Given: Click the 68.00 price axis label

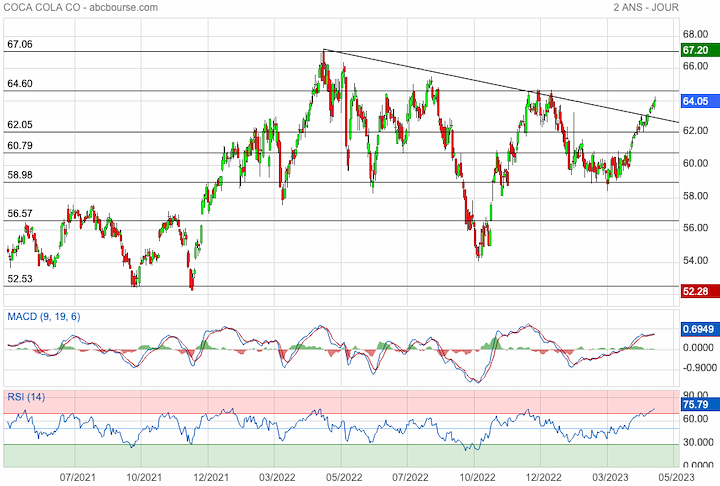Looking at the screenshot, I should (695, 34).
